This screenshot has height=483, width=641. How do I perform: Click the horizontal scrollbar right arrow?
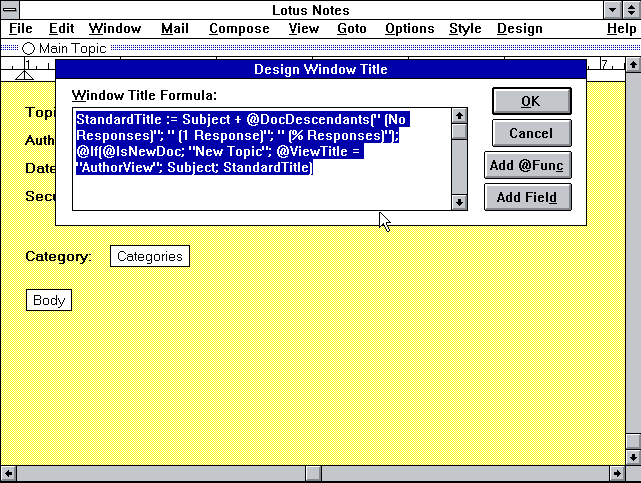point(617,473)
